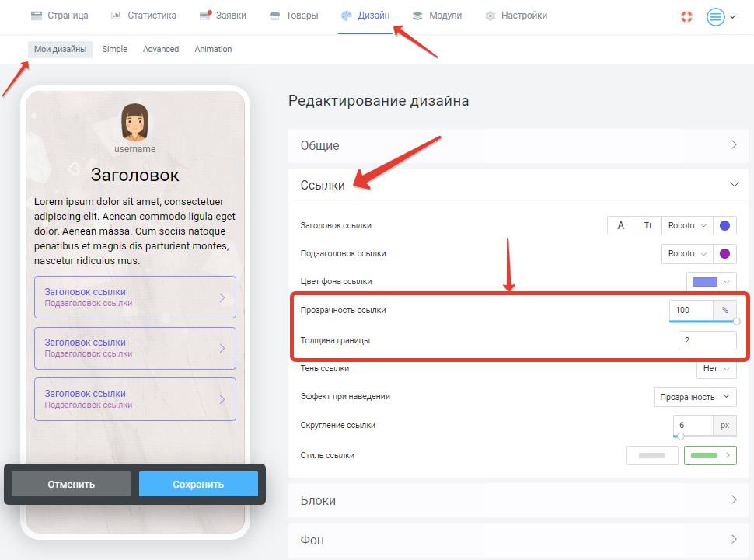Screen dimensions: 754x560
Task: Click the Прозрачность ссылки value field
Action: [x=691, y=310]
